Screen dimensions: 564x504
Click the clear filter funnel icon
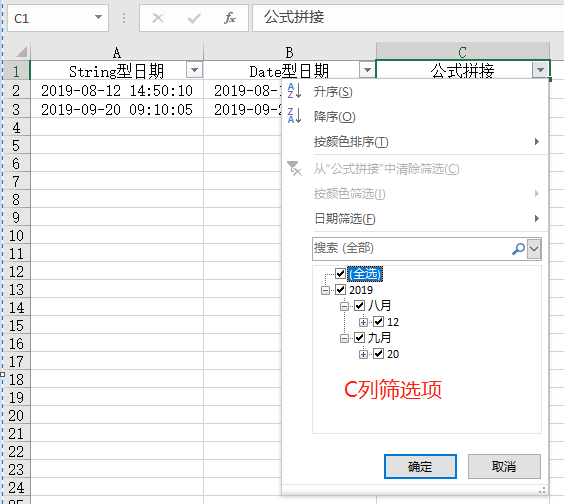click(x=294, y=168)
